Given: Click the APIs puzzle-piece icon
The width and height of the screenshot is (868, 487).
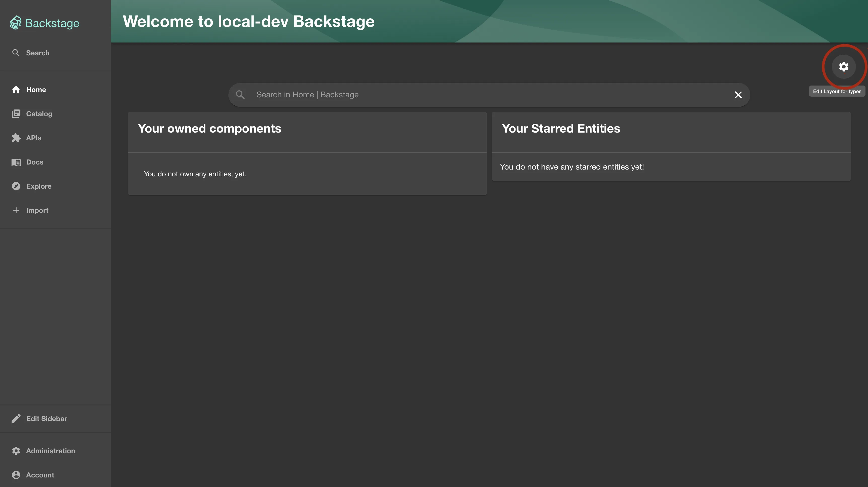Looking at the screenshot, I should click(x=16, y=138).
